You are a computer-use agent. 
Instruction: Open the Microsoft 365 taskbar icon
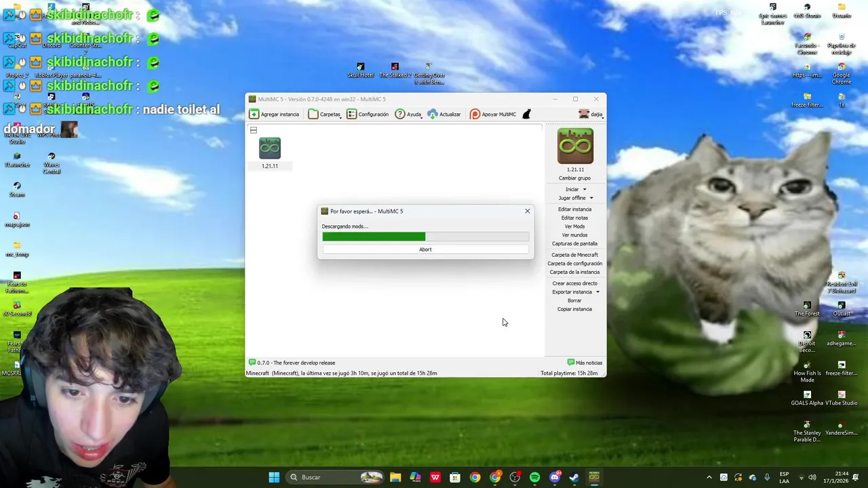[x=415, y=477]
